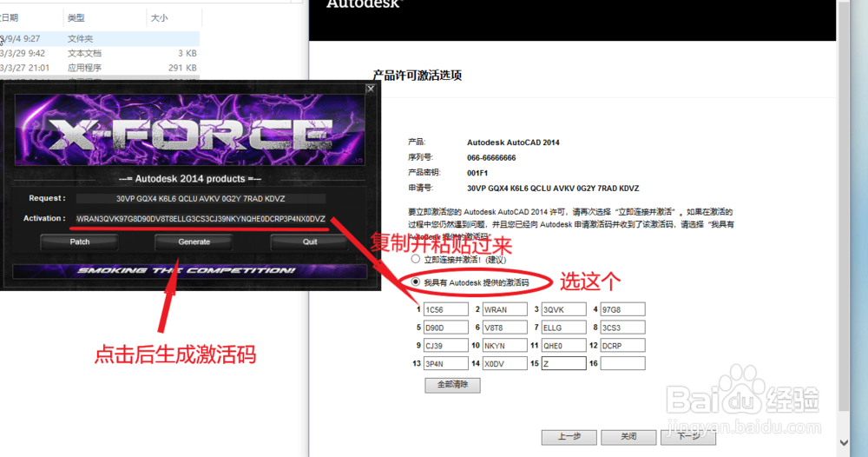
Task: Click activation field 1 containing 1C56
Action: coord(445,309)
